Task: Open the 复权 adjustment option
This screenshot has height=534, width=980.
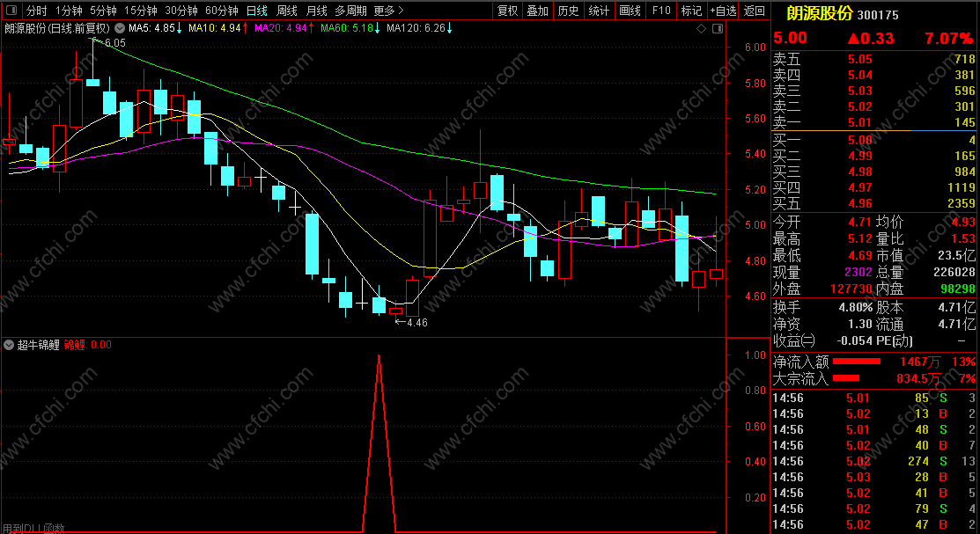Action: (x=507, y=11)
